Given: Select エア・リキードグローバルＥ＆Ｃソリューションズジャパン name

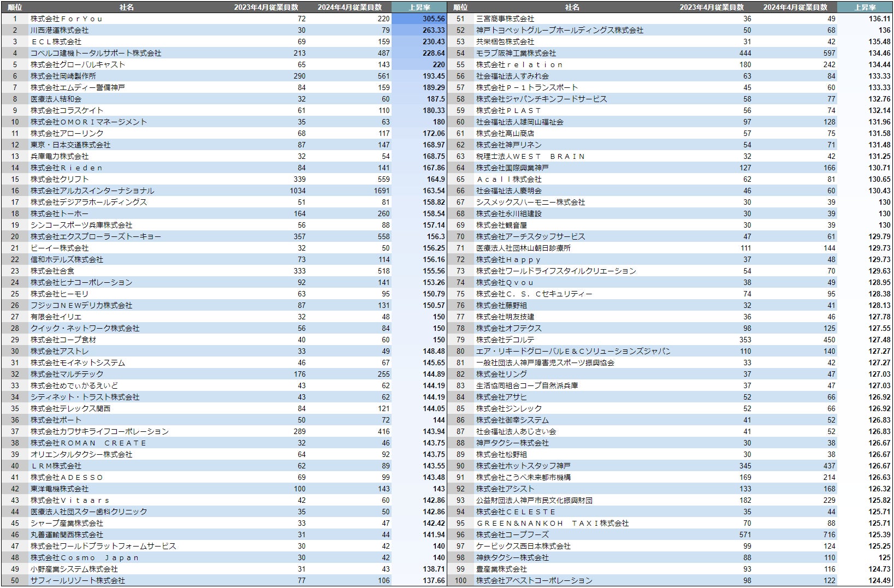Looking at the screenshot, I should pyautogui.click(x=573, y=351).
